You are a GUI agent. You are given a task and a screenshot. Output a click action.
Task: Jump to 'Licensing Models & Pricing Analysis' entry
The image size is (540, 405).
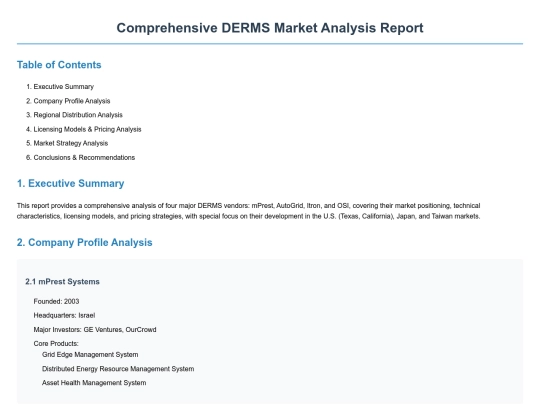87,129
